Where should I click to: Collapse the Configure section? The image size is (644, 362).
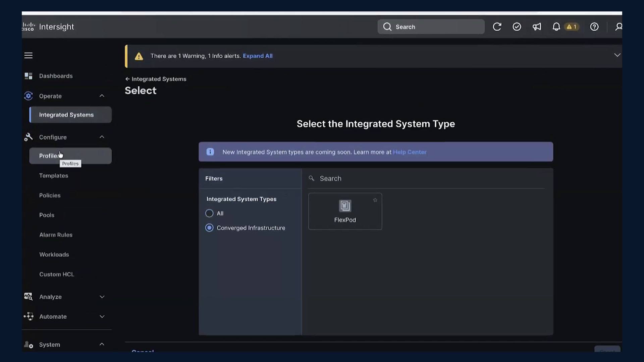(102, 137)
